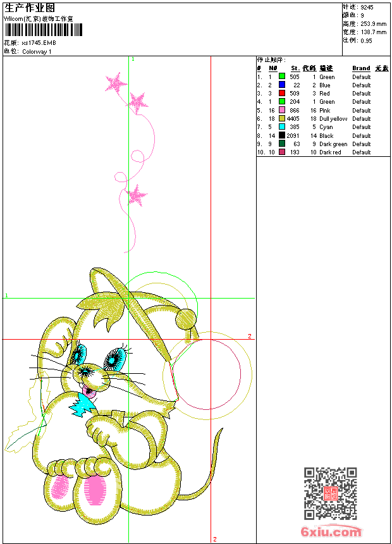Select the stitch count 2091
392x544 pixels.
(293, 135)
